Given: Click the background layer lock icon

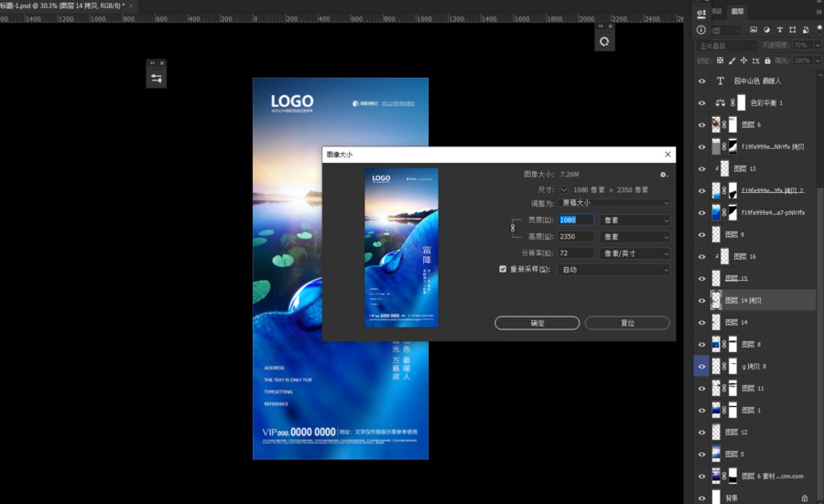Looking at the screenshot, I should pos(805,498).
